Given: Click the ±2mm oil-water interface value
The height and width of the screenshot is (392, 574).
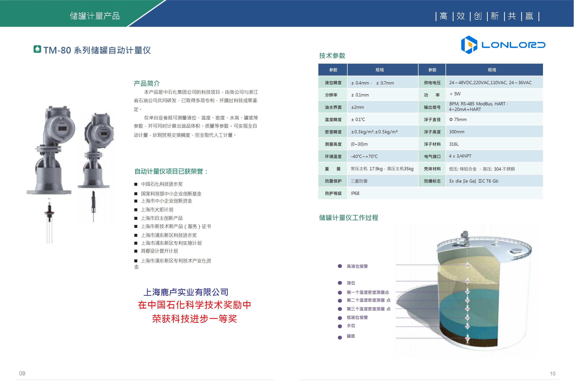Looking at the screenshot, I should click(357, 107).
